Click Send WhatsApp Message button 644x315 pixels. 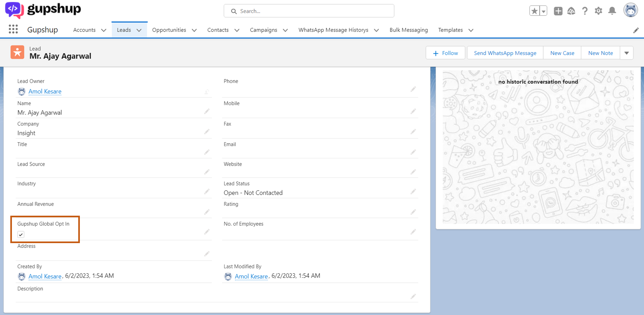pos(505,53)
